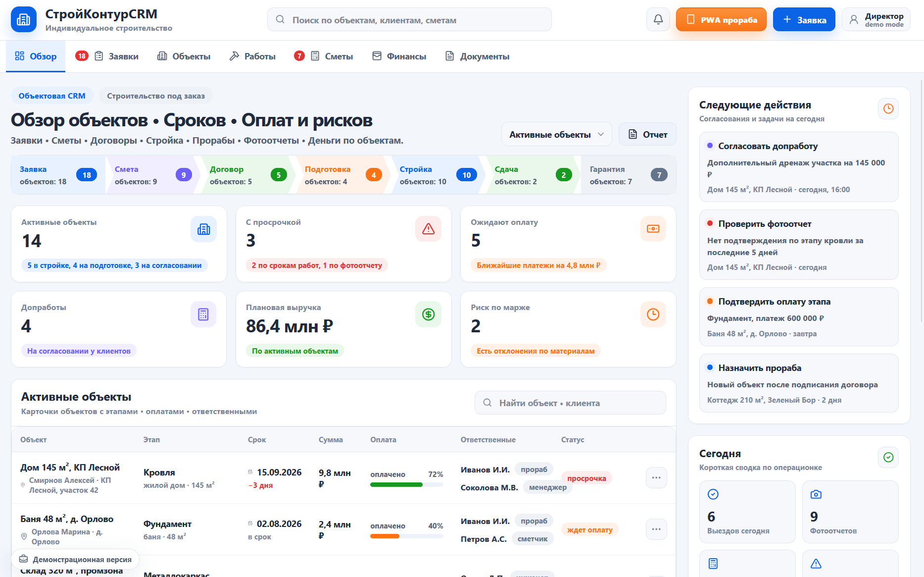Select the Заявка pipeline stage
This screenshot has width=924, height=577.
point(58,174)
